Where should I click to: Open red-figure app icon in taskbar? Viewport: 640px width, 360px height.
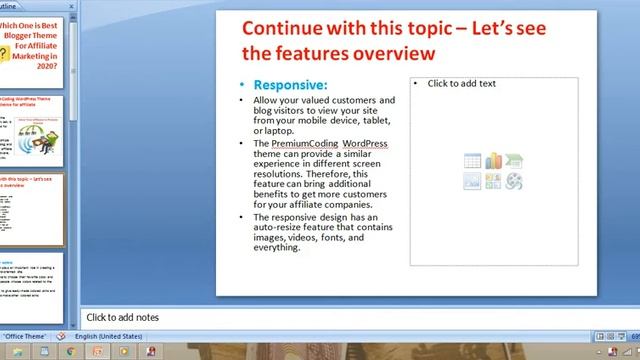[x=151, y=351]
